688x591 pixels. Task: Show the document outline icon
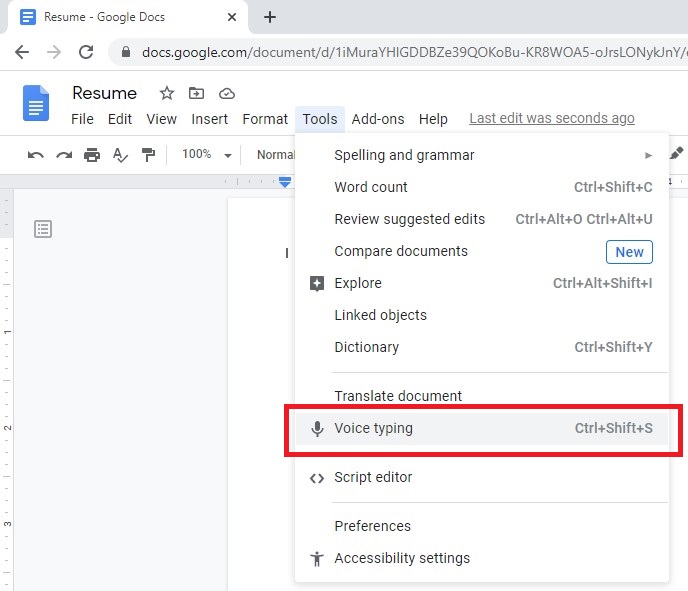pos(43,229)
